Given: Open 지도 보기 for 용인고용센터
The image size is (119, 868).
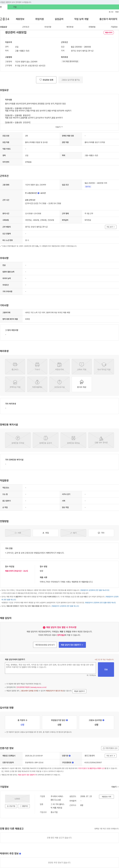Looking at the screenshot, I should 111,756.
